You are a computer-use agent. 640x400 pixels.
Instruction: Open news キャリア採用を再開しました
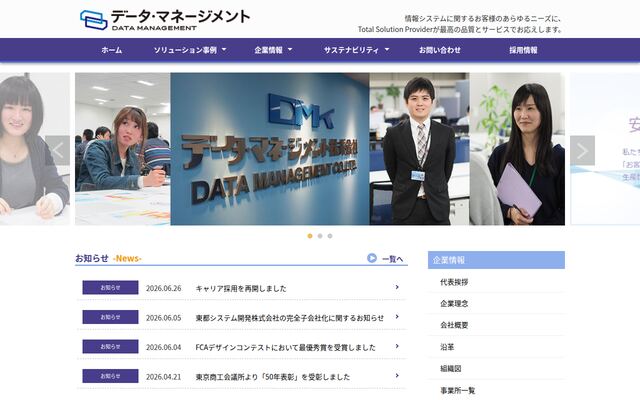tap(241, 288)
